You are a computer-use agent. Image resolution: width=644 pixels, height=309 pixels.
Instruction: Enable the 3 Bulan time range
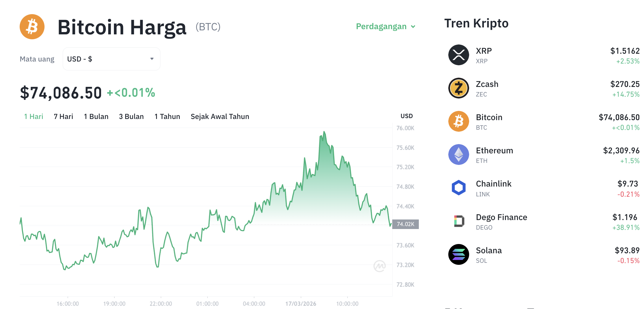[x=131, y=116]
